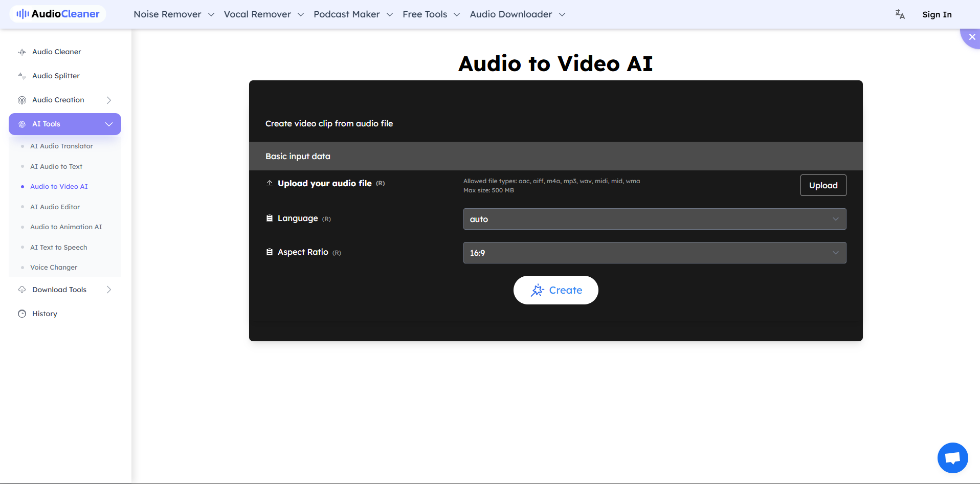Click the Download Tools cloud icon
Viewport: 980px width, 484px height.
click(22, 290)
